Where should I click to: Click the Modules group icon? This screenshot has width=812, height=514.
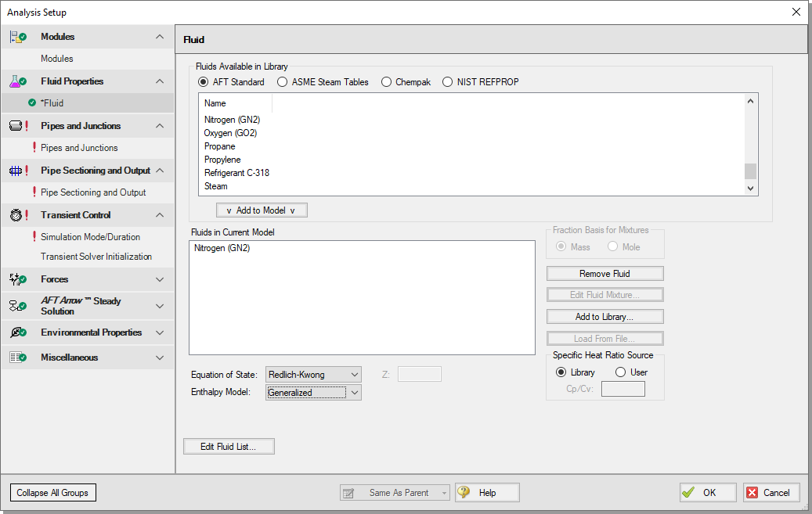click(18, 37)
